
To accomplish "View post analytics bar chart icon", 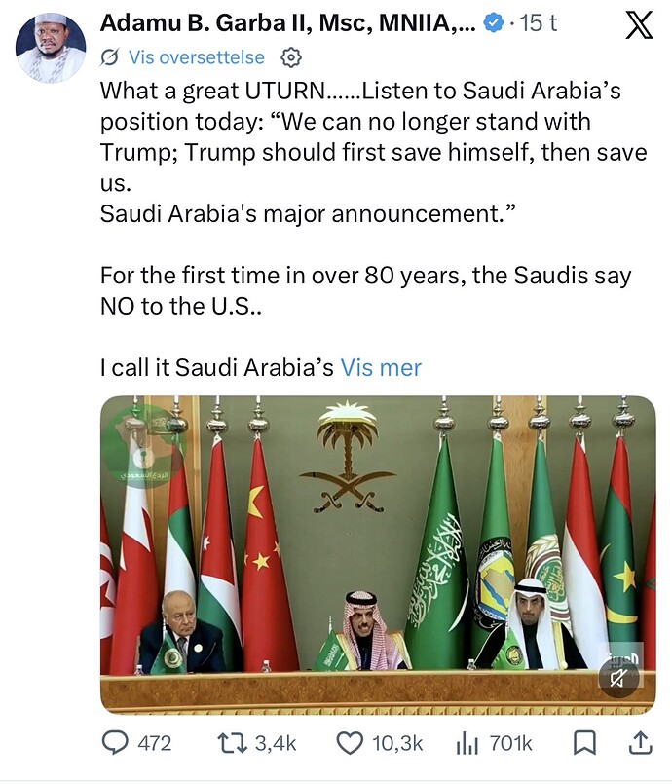I will click(467, 743).
